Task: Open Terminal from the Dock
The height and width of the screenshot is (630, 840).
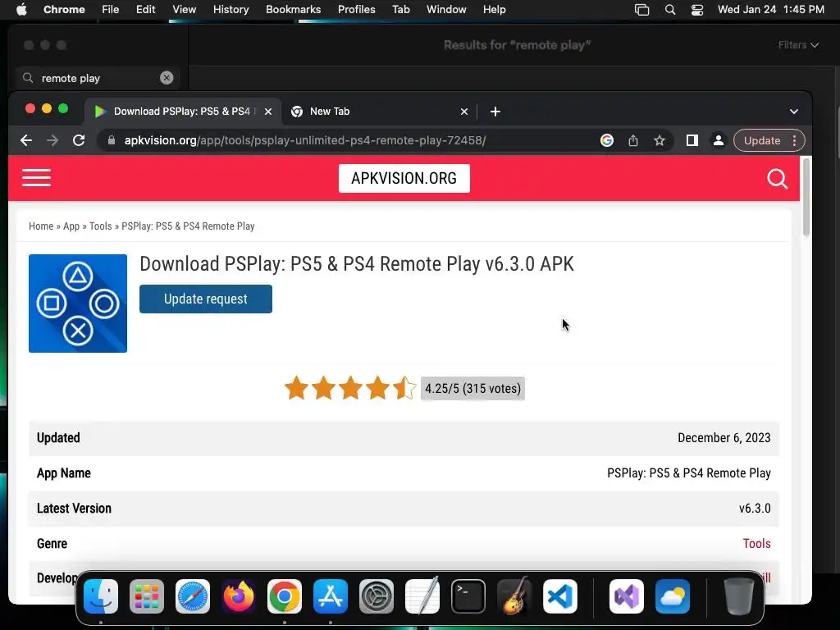Action: click(468, 596)
